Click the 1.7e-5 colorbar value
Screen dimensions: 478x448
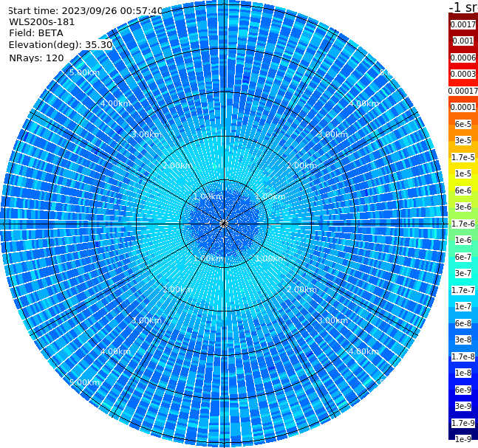463,157
